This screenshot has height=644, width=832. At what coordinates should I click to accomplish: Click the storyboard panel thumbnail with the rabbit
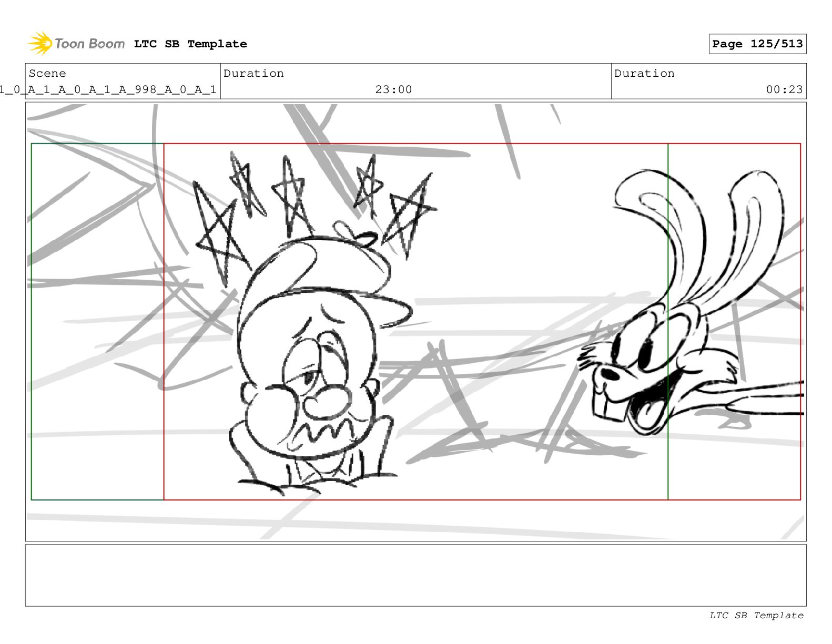(415, 322)
